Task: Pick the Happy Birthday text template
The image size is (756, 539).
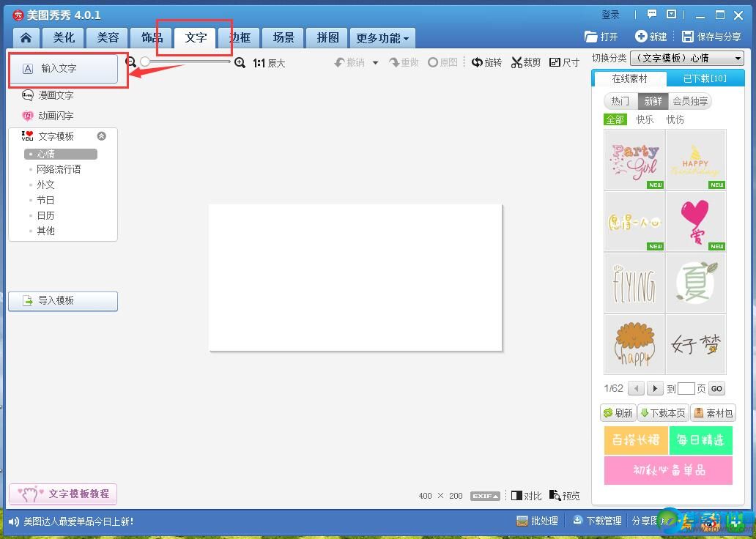Action: click(x=696, y=160)
